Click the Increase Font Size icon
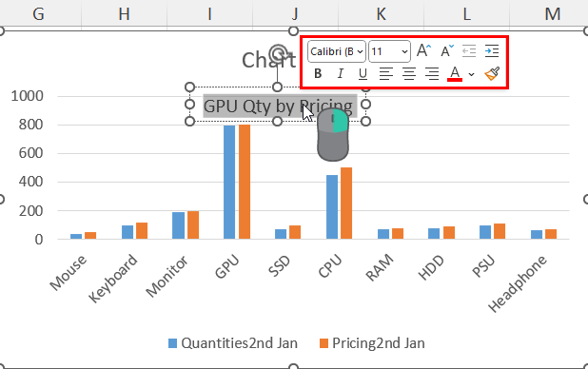The image size is (588, 369). [423, 50]
